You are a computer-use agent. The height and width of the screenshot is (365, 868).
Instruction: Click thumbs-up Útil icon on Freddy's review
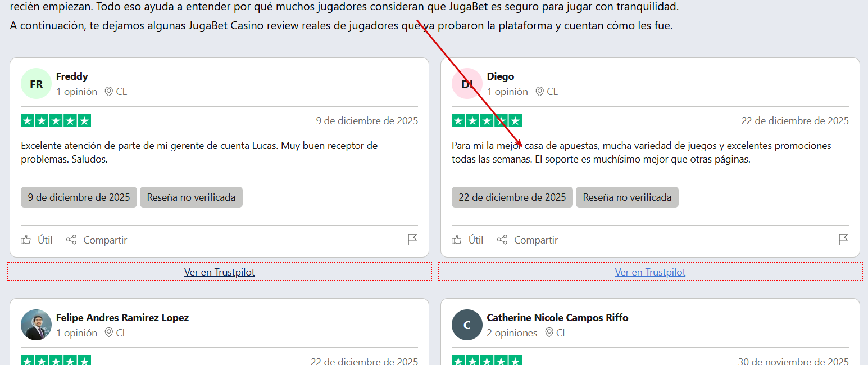(26, 240)
